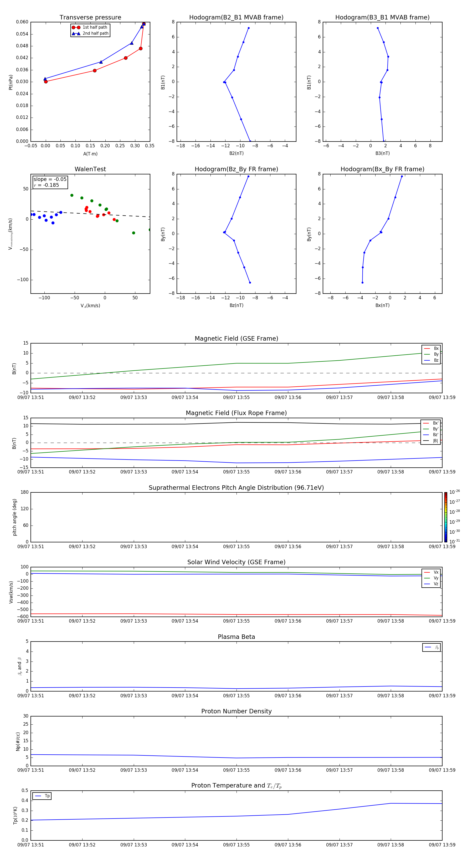Click the pitch angle colorbar
Image resolution: width=473 pixels, height=868 pixels.
[x=446, y=517]
